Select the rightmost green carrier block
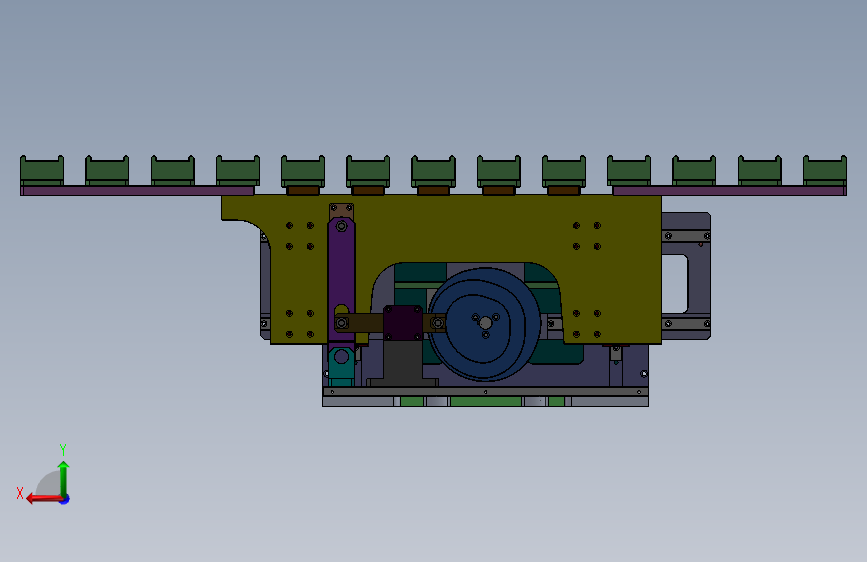Viewport: 867px width, 562px height. click(824, 171)
